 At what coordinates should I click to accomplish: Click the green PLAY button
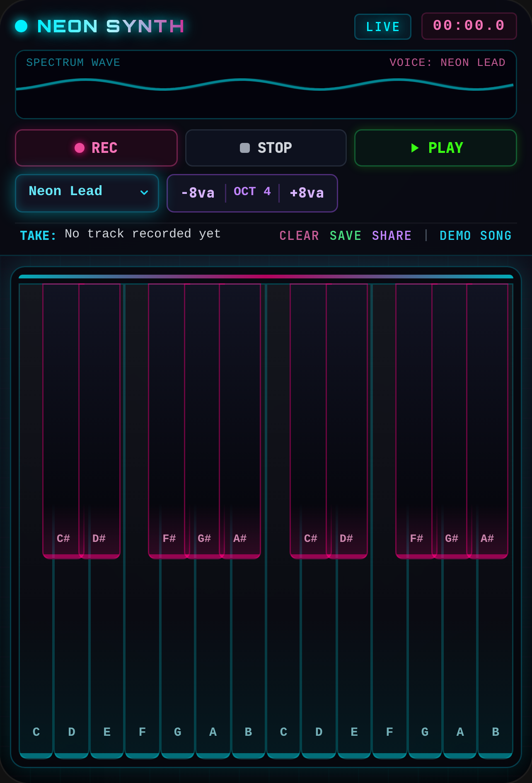(x=435, y=148)
